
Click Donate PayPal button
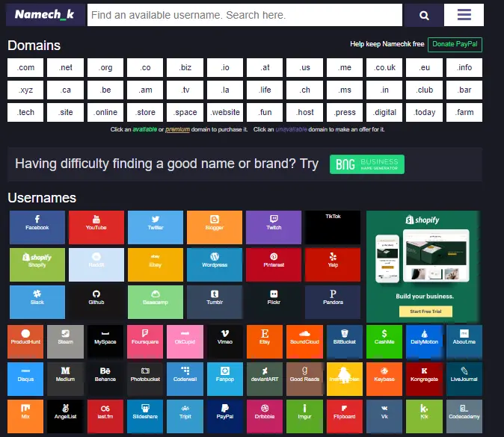tap(455, 44)
